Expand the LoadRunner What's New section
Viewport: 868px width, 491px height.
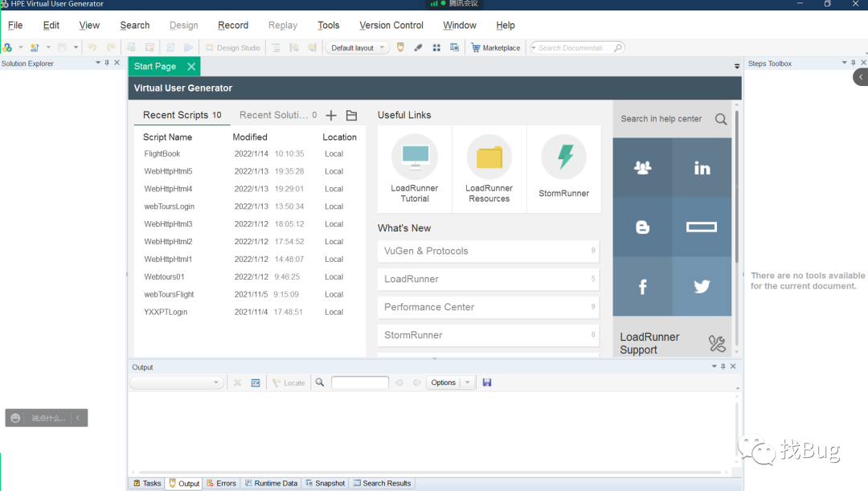point(489,280)
